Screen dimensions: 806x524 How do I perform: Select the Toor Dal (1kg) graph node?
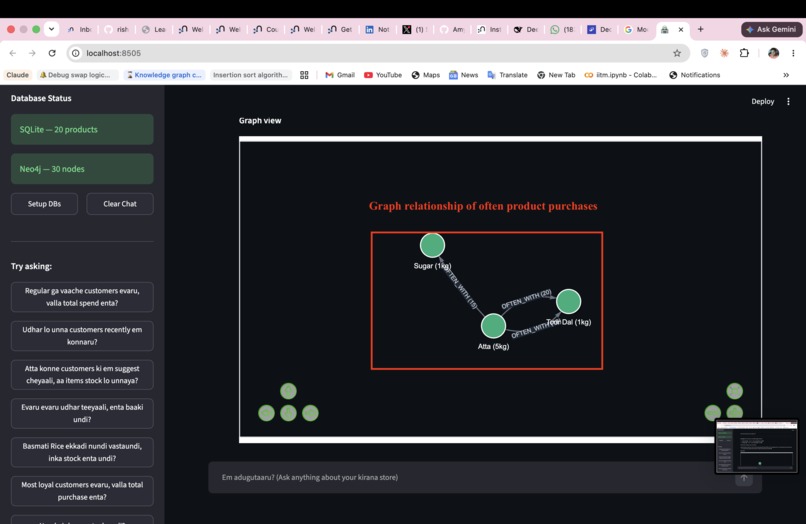click(x=569, y=301)
